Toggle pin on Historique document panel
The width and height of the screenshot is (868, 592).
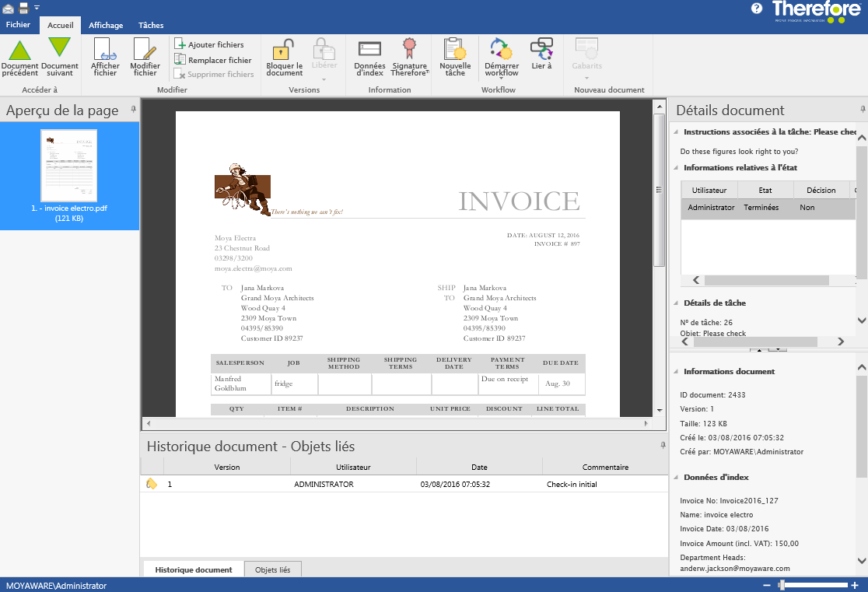point(663,445)
